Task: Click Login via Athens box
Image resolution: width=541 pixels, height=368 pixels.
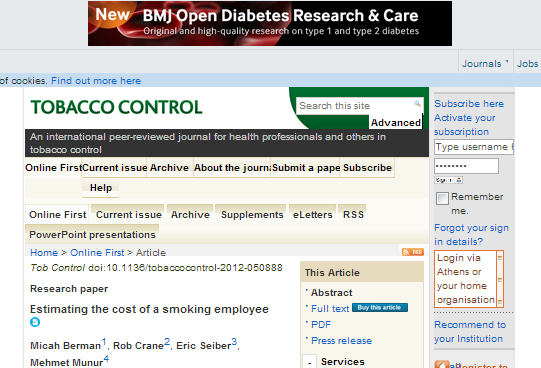Action: point(469,279)
